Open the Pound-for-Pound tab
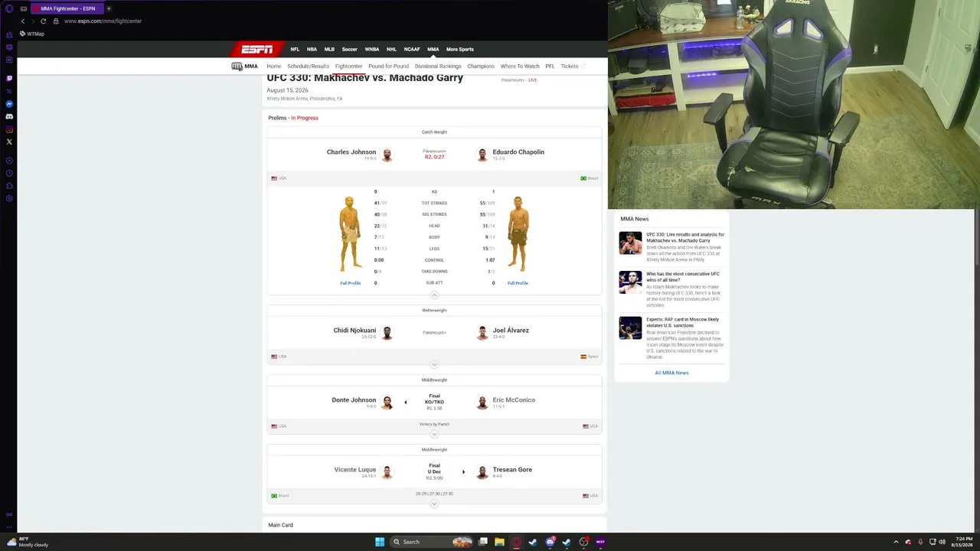Screen dimensions: 980x551 (388, 67)
